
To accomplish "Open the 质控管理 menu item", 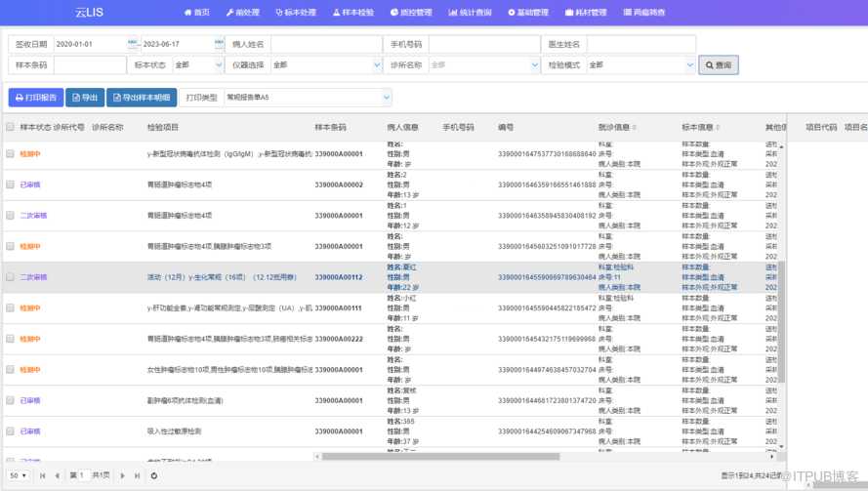I will click(410, 13).
